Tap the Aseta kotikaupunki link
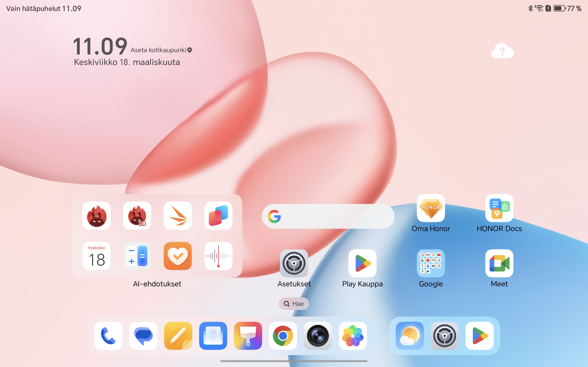The image size is (588, 367). coord(161,50)
